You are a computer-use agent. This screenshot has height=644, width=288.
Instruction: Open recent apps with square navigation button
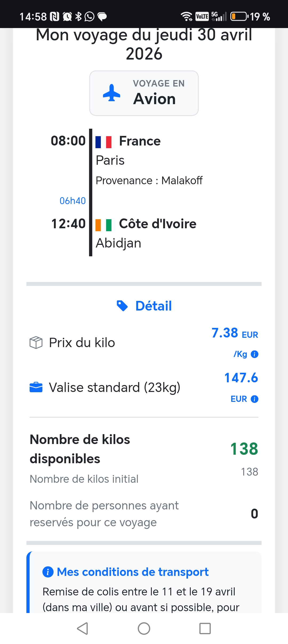pos(205,629)
